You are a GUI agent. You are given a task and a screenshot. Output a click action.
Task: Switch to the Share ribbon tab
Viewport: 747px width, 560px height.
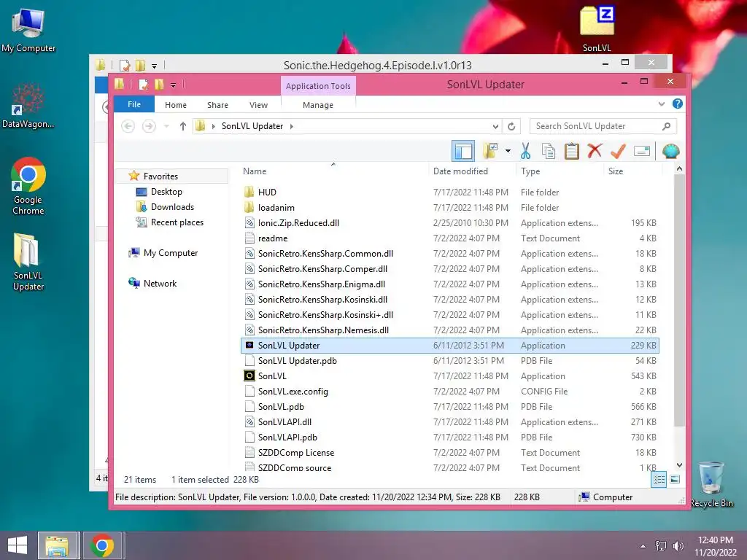pos(217,105)
